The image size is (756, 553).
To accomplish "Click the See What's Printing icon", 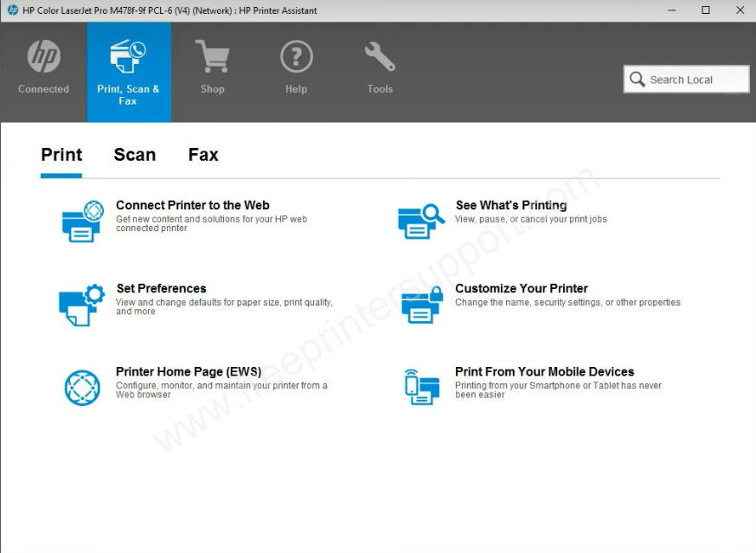I will tap(421, 222).
